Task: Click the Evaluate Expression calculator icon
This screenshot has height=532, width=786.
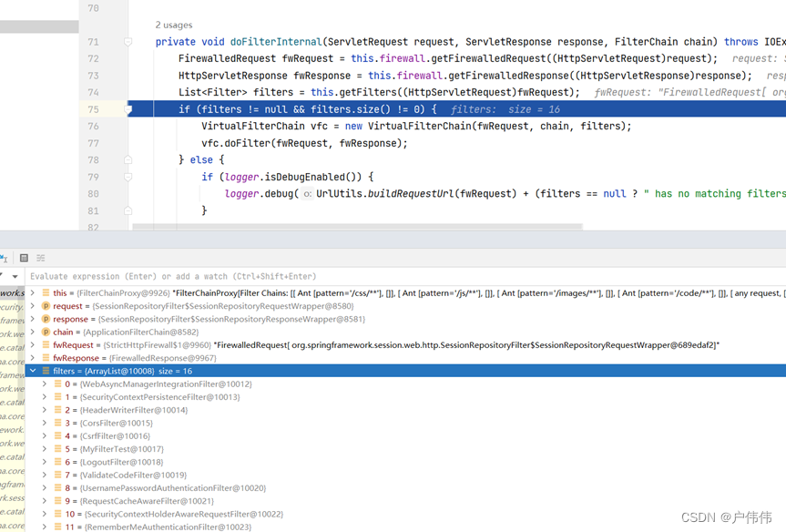Action: [x=23, y=258]
